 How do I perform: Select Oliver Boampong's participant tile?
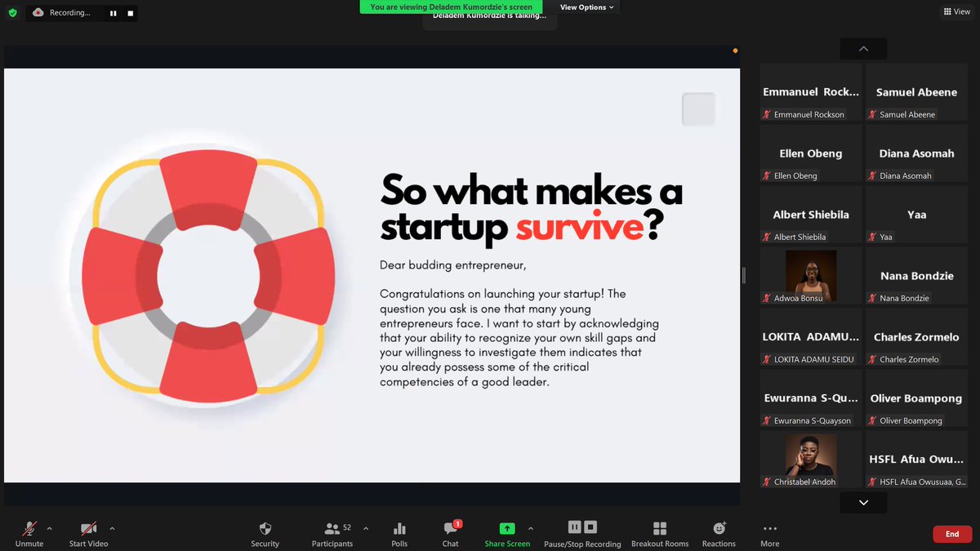(x=916, y=398)
